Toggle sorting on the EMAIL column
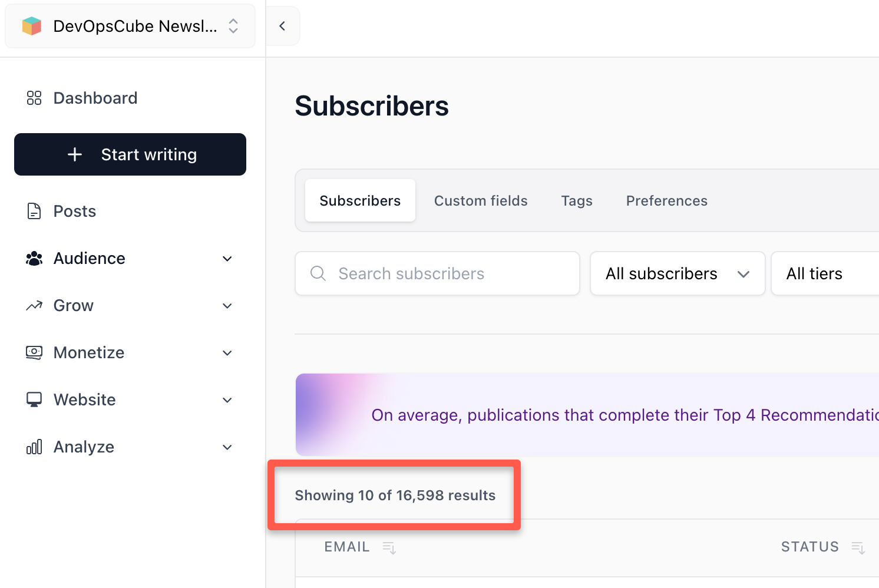The height and width of the screenshot is (588, 879). point(389,547)
